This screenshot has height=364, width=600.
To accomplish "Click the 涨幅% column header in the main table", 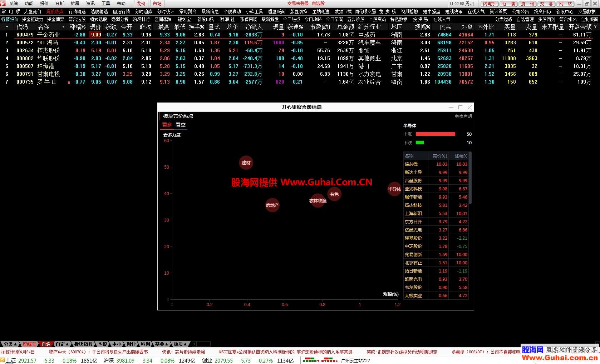I will click(x=78, y=27).
